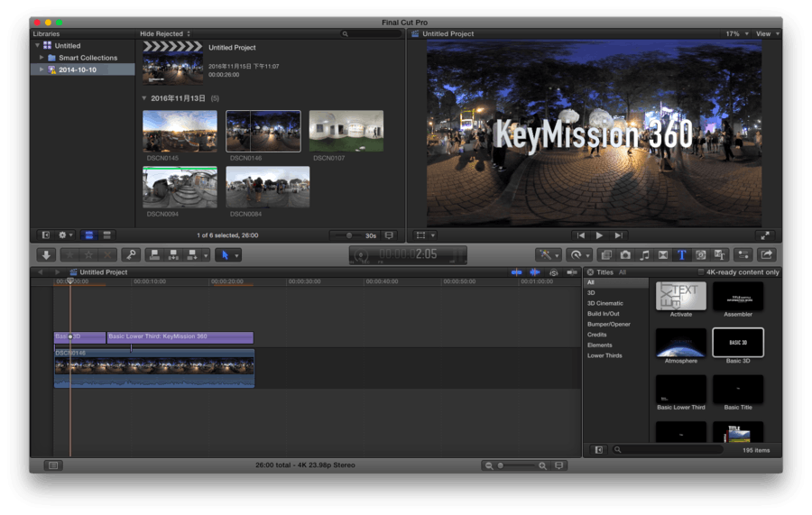
Task: Open the browser gear action menu
Action: click(65, 235)
